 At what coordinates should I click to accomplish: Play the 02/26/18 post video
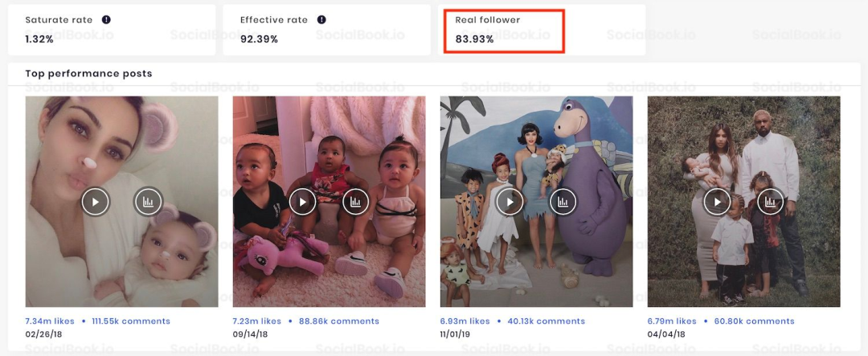[96, 202]
